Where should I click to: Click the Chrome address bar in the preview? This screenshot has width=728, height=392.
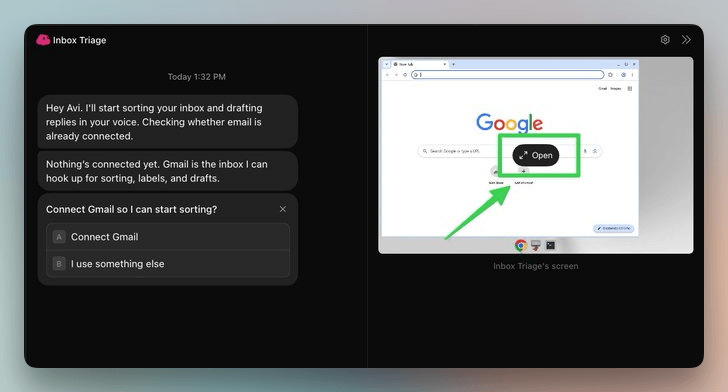(507, 74)
